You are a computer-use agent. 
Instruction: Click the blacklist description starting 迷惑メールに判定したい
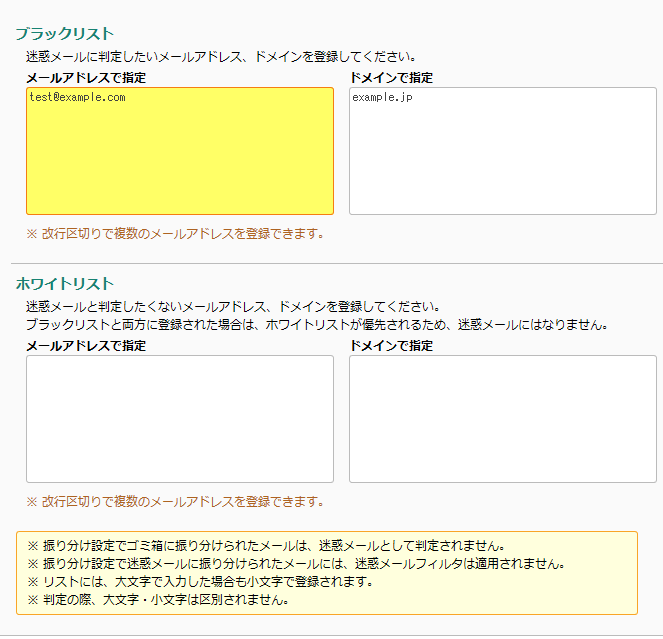[221, 57]
